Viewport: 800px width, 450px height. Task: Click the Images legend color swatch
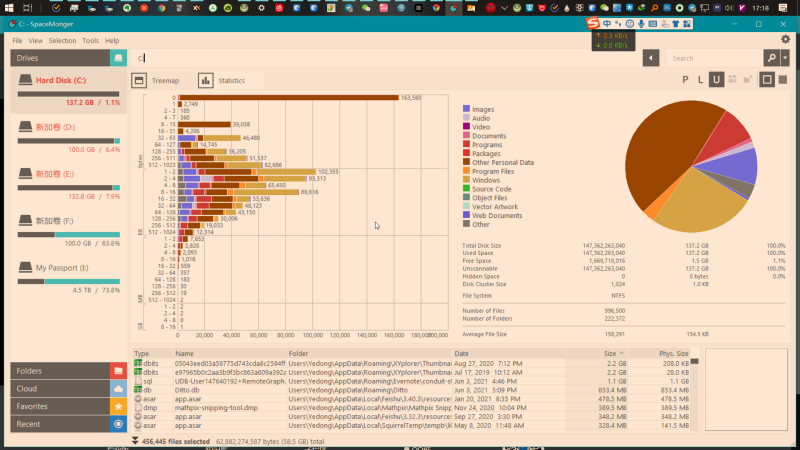click(x=466, y=109)
